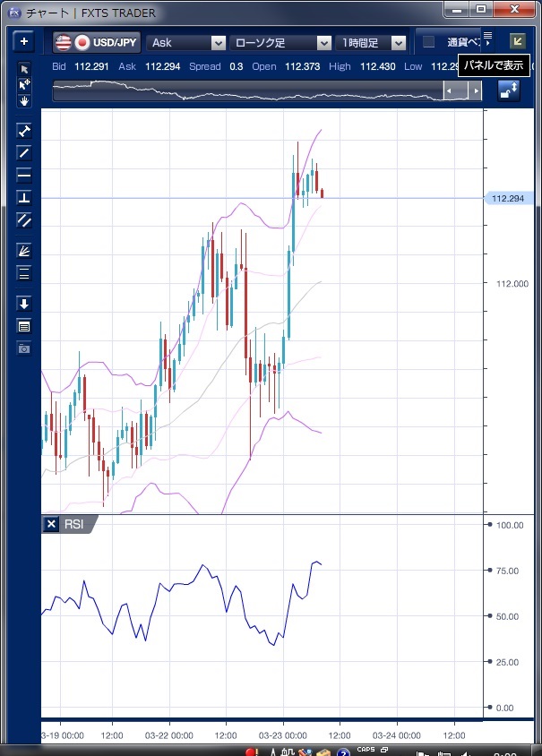Toggle the chart scroll lock button
This screenshot has width=542, height=756.
(x=508, y=90)
